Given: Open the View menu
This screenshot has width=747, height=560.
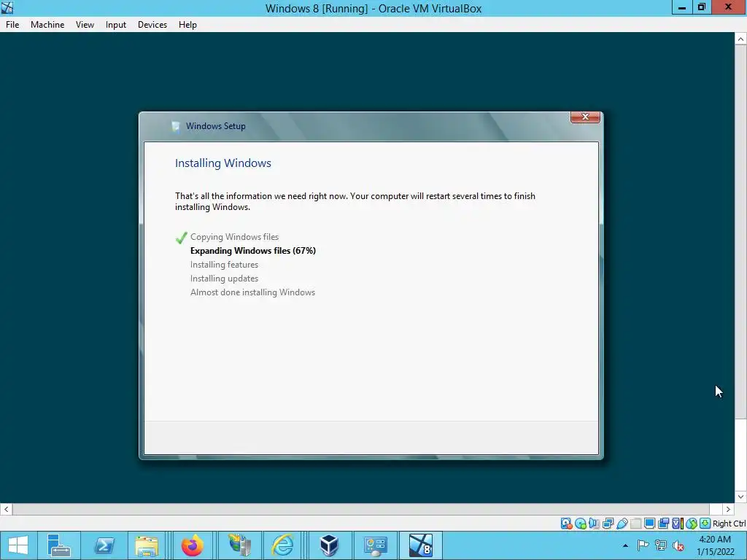Looking at the screenshot, I should pos(85,25).
